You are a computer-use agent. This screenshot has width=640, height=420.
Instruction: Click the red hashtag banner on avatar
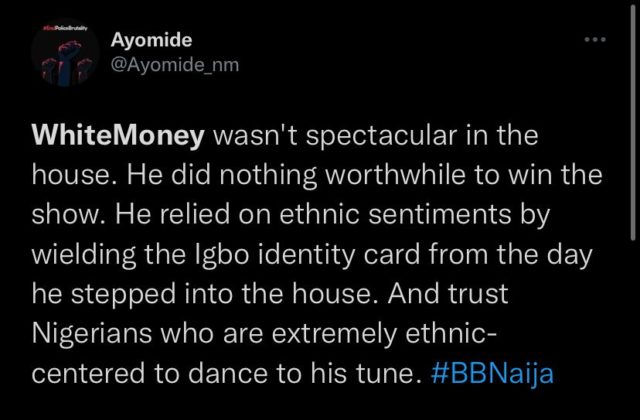(63, 28)
